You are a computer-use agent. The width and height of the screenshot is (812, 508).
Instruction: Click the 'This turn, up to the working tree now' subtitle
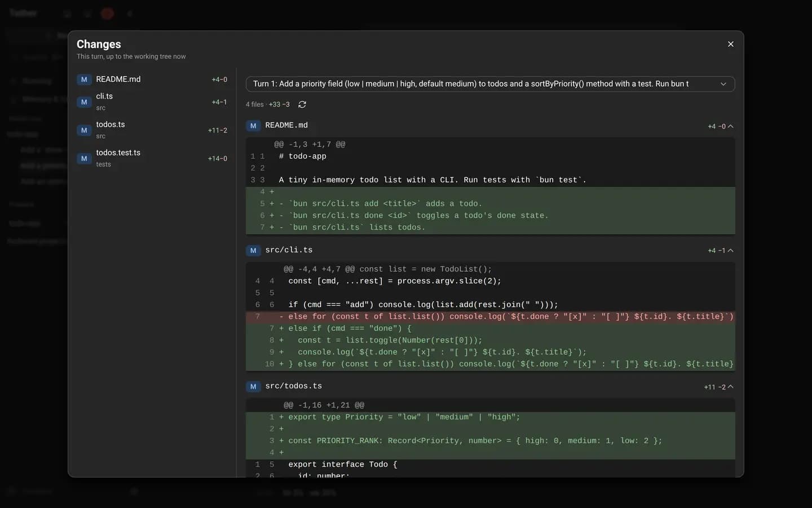coord(131,56)
